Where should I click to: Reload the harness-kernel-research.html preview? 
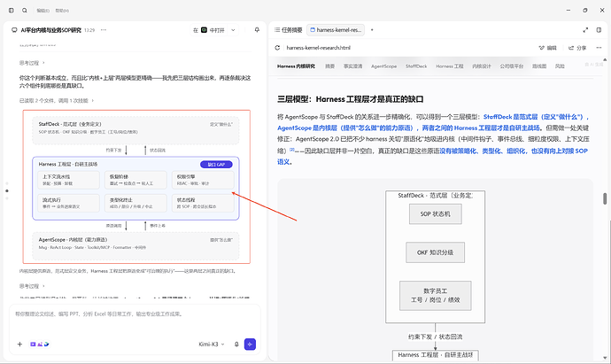pyautogui.click(x=277, y=48)
